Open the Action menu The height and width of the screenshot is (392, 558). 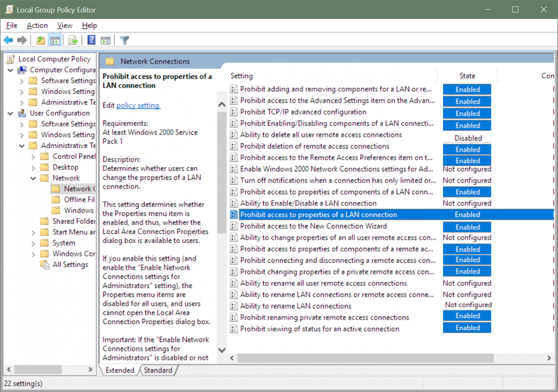(37, 26)
